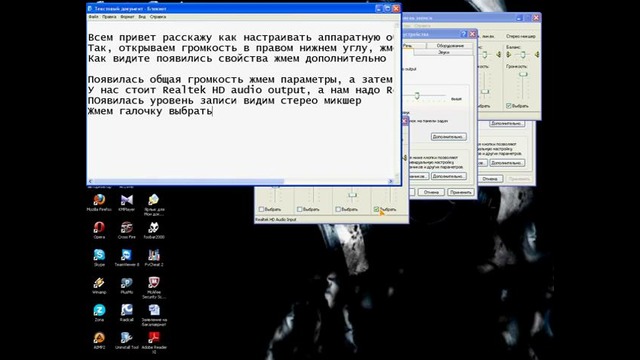Click visible slider thumb in Realtek HD Audio Input window
This screenshot has height=360, width=640.
(352, 195)
